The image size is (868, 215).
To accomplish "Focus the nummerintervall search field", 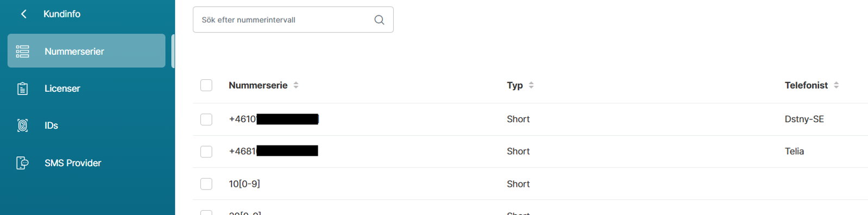I will pos(293,20).
